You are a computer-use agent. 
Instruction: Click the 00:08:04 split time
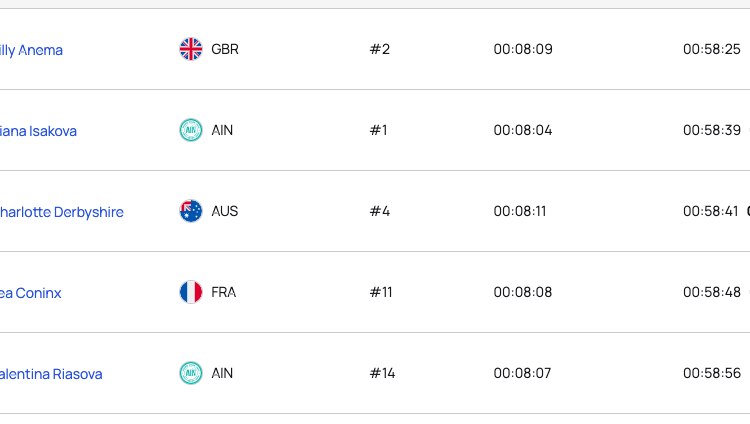point(523,130)
